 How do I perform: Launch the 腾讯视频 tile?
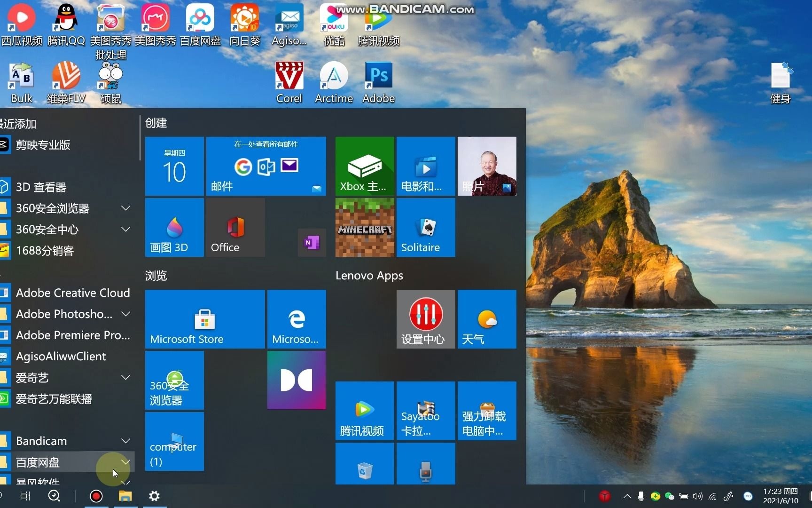click(x=365, y=411)
